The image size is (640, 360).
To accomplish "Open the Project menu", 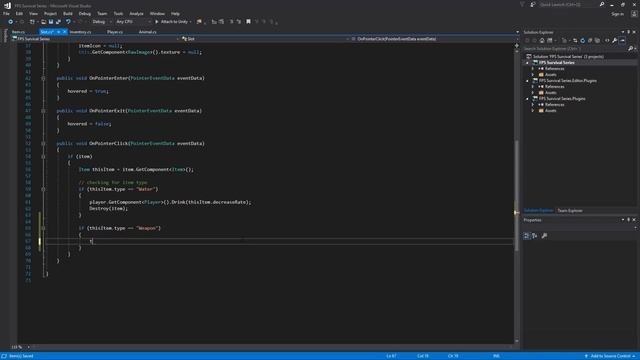I will [x=50, y=13].
